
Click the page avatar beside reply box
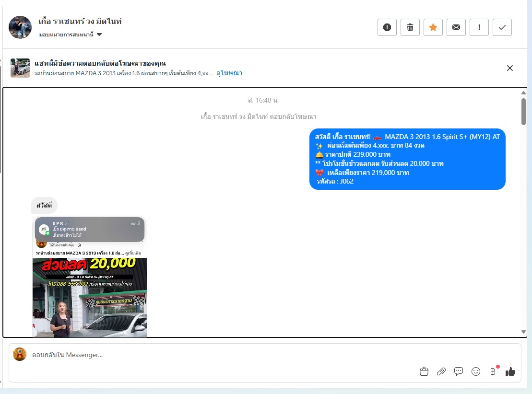coord(20,354)
